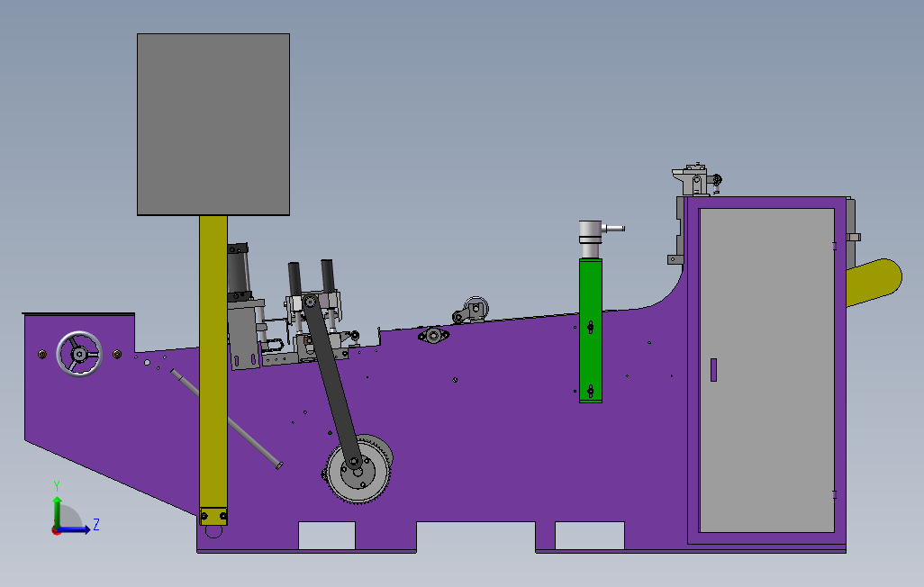This screenshot has height=587, width=924.
Task: Click the Z axis label of the triad
Action: click(96, 525)
